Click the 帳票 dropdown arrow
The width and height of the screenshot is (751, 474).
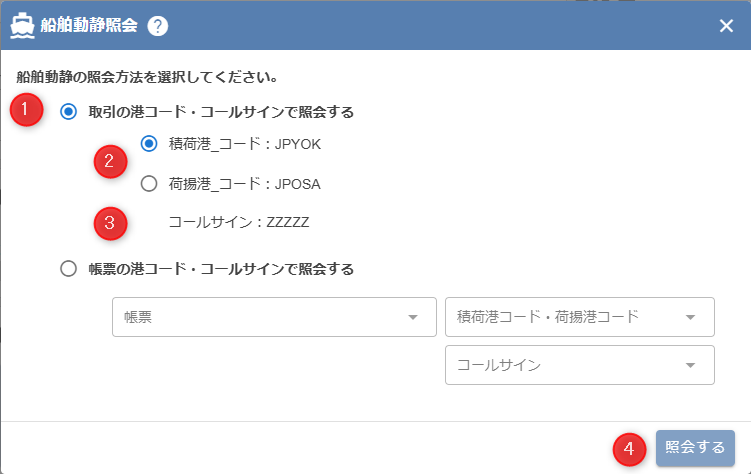point(413,318)
